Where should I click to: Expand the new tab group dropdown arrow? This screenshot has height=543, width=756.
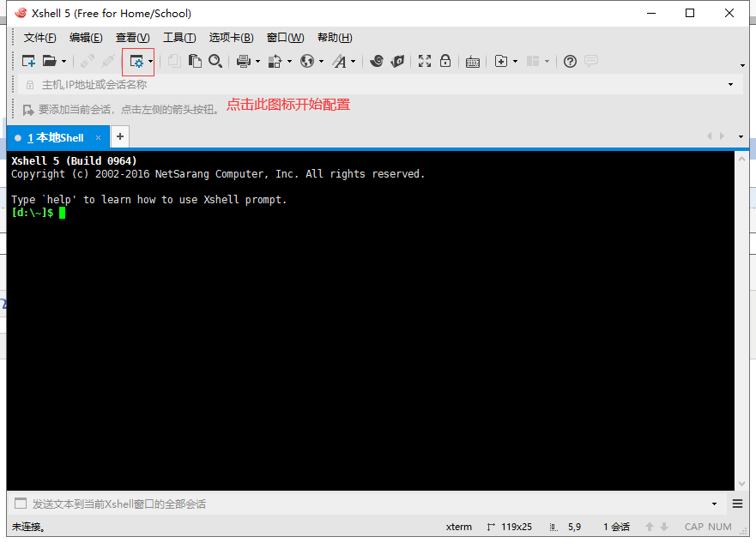[515, 61]
